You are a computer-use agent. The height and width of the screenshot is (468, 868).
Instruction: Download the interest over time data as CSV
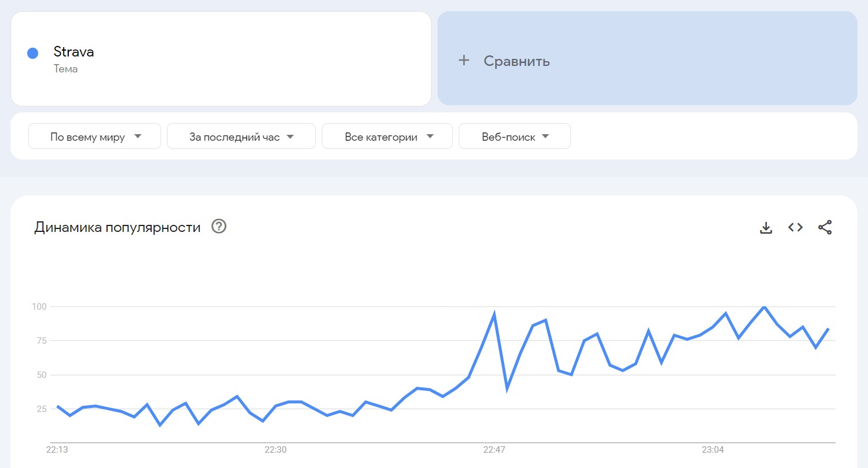tap(766, 227)
